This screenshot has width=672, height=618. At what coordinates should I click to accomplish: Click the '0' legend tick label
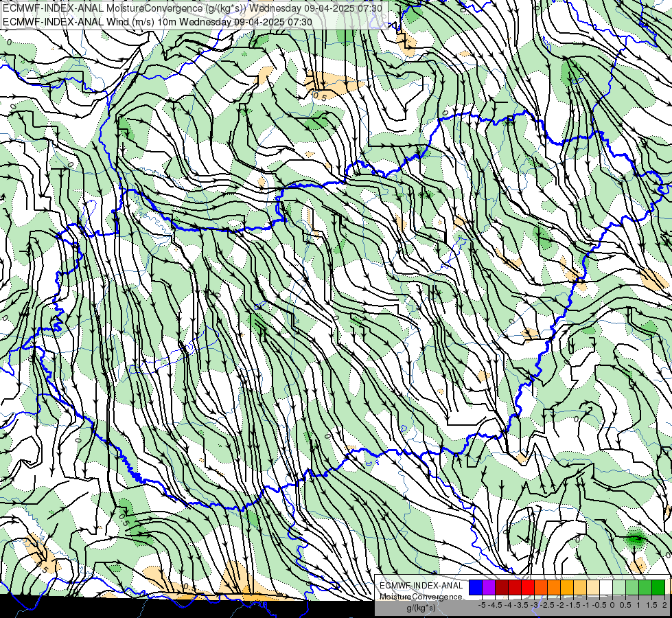coord(612,605)
